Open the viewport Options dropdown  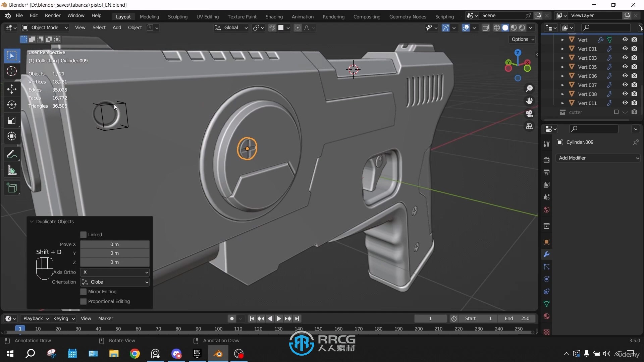[523, 39]
